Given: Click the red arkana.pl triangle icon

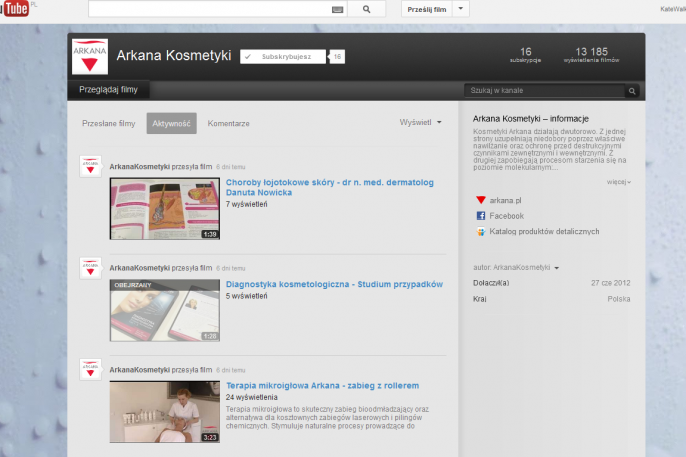Looking at the screenshot, I should coord(481,200).
